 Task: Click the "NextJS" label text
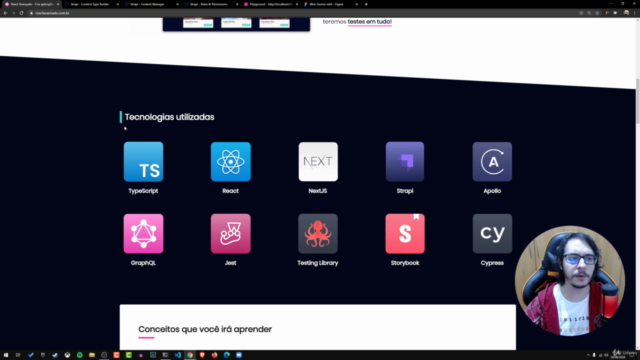[x=318, y=191]
